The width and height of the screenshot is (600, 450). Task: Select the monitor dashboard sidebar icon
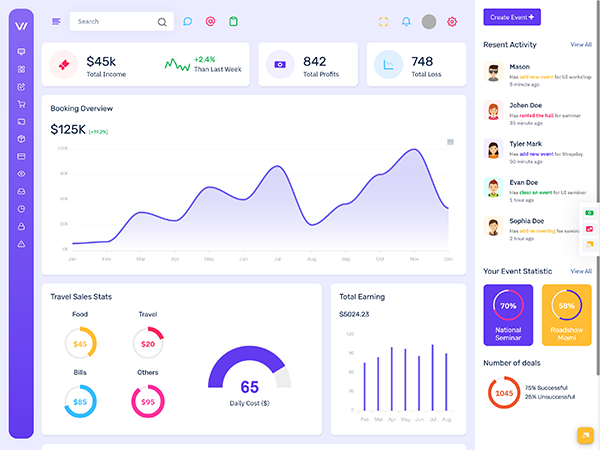click(x=21, y=51)
